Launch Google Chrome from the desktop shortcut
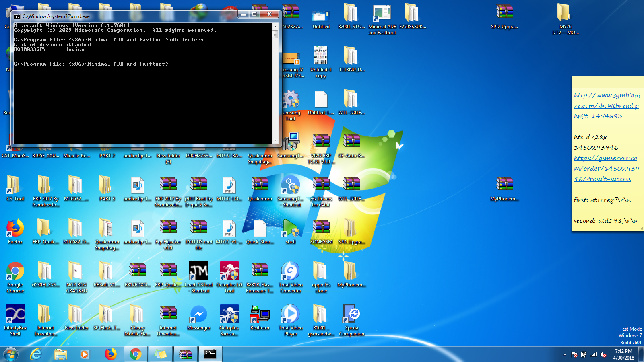 point(15,277)
